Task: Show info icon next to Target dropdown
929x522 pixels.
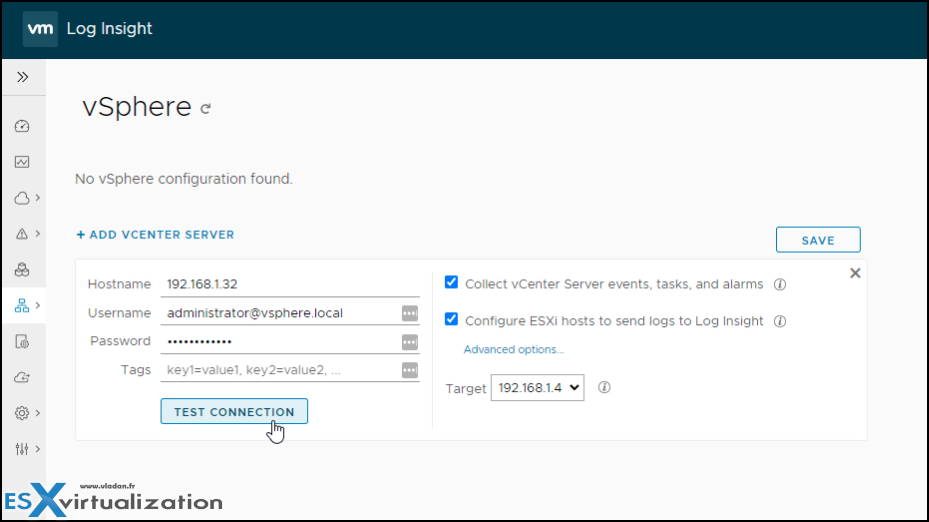Action: pos(604,388)
